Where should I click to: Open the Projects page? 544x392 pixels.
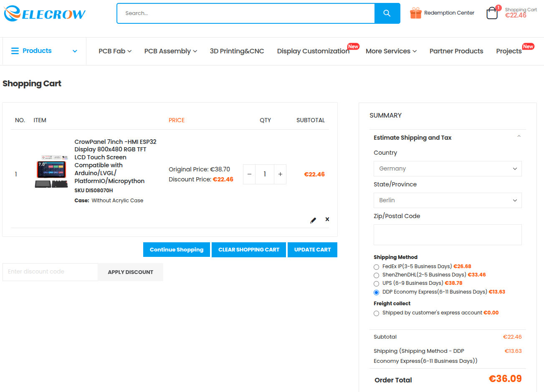[509, 51]
